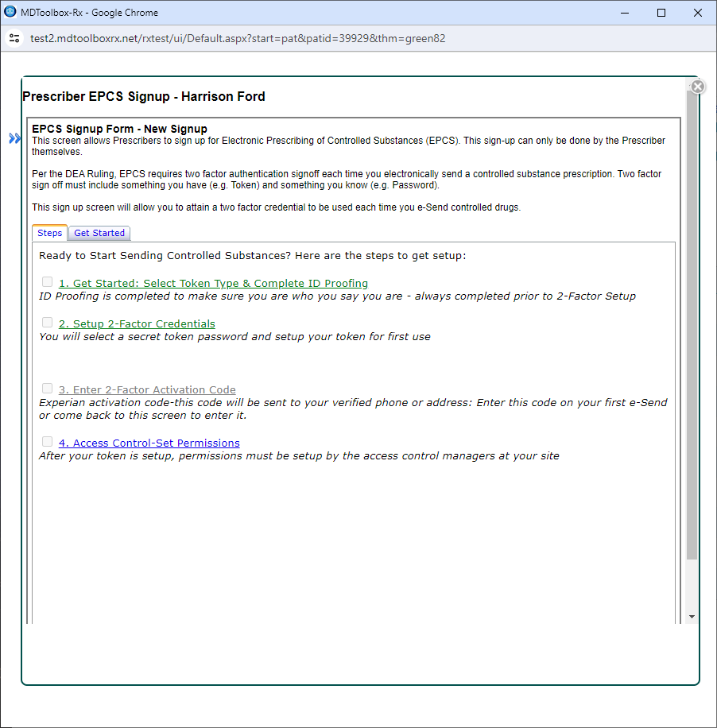Click the MDToolbox favicon in title bar
Image resolution: width=717 pixels, height=728 pixels.
coord(10,12)
